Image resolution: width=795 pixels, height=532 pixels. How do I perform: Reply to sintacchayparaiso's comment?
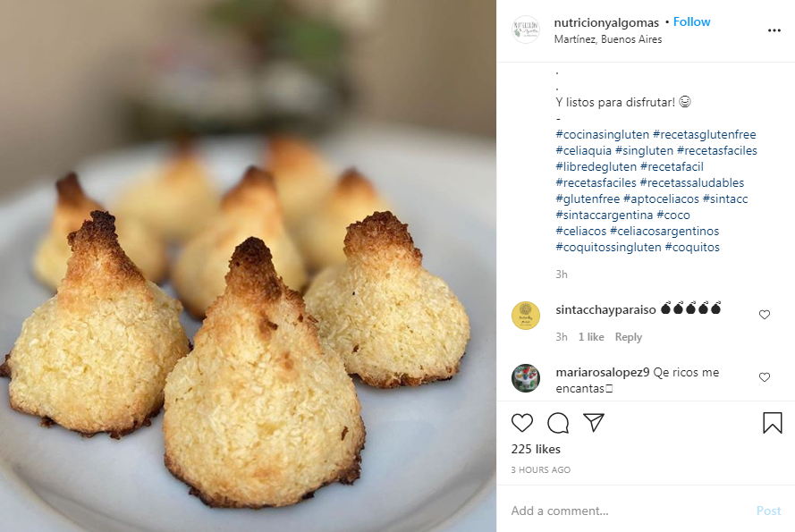(x=629, y=337)
